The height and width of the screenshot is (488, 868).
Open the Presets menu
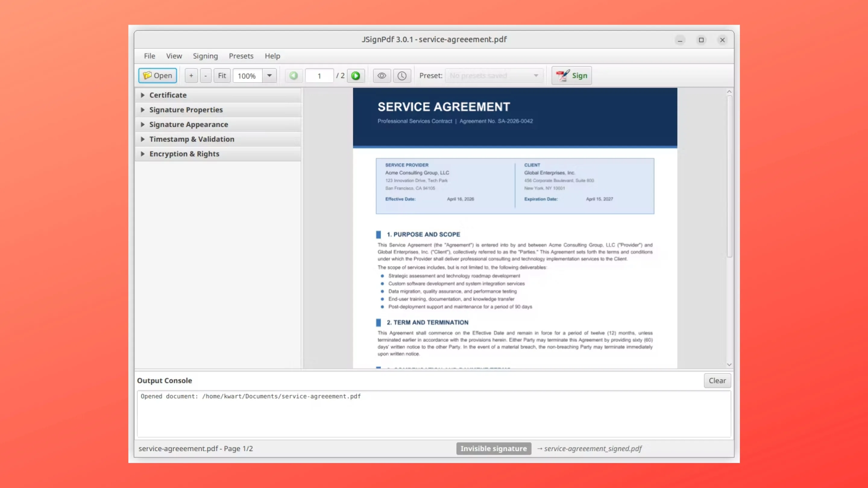[241, 56]
